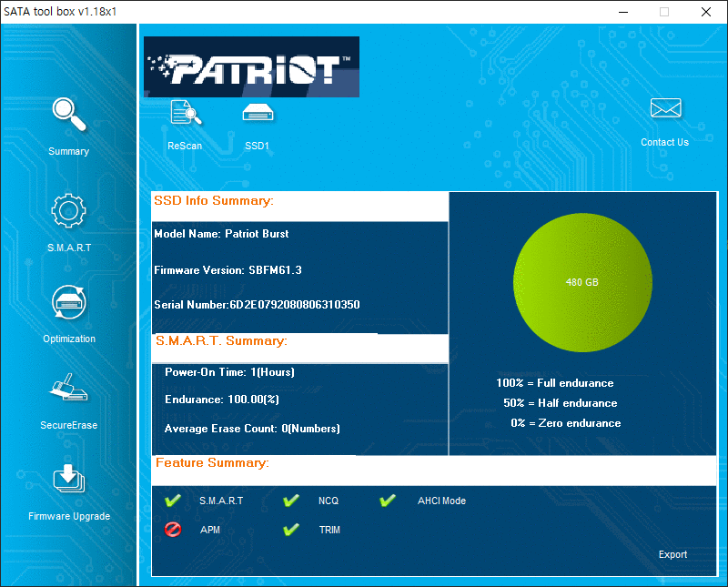The image size is (728, 587).
Task: Click the AHCI Mode checkmark
Action: [x=388, y=501]
